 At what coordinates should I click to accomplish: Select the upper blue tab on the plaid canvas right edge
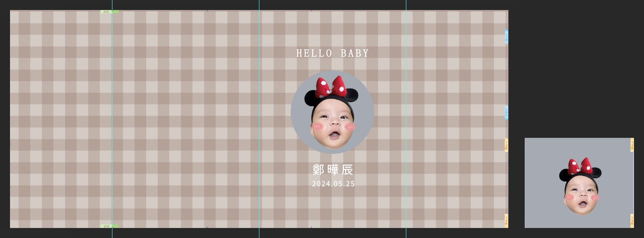click(506, 36)
